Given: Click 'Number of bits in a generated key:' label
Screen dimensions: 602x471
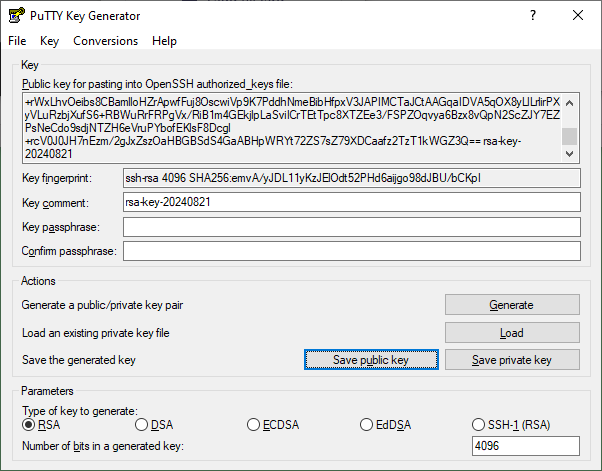Looking at the screenshot, I should point(103,446).
